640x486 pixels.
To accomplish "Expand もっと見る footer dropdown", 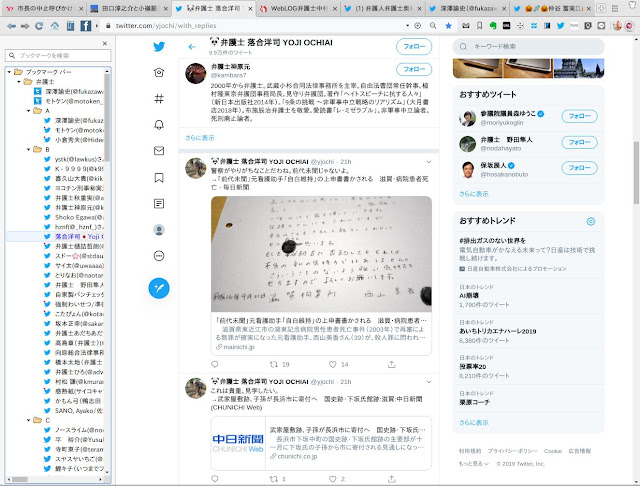I will (473, 464).
